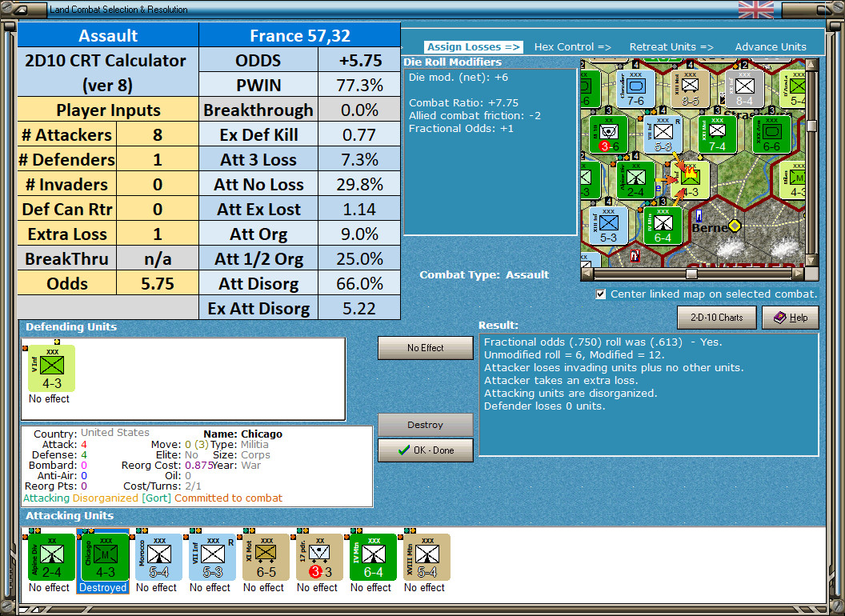Click the map scroll right arrow

[798, 274]
